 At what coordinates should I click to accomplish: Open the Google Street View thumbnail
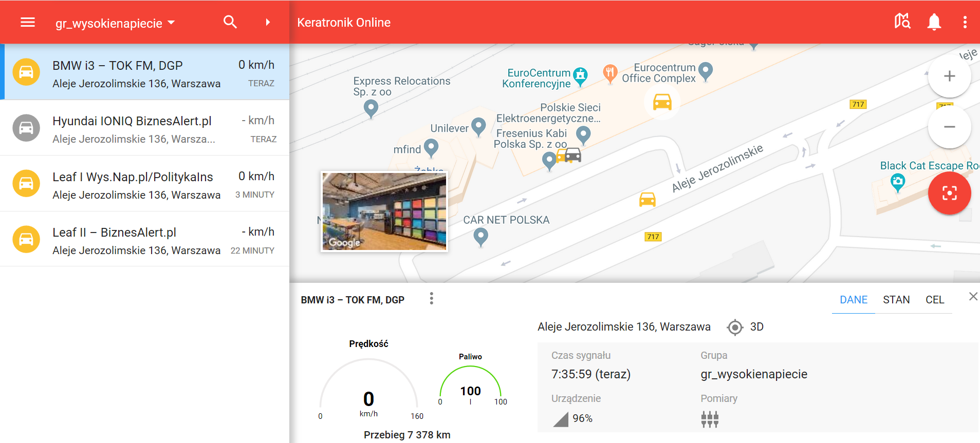(x=384, y=211)
